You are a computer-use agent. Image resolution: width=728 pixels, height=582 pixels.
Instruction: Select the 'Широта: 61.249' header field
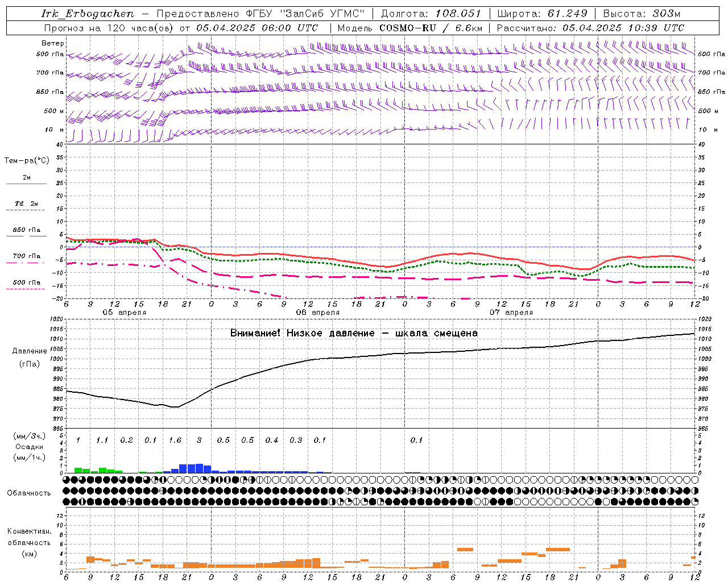click(x=542, y=14)
